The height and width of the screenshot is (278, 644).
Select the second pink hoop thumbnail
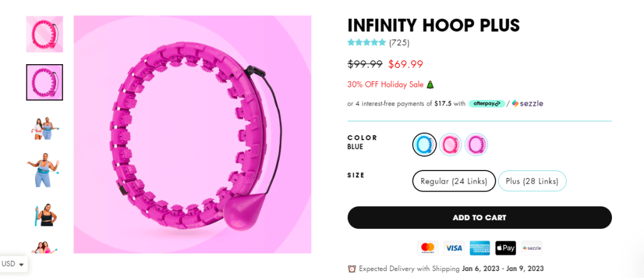(x=44, y=82)
